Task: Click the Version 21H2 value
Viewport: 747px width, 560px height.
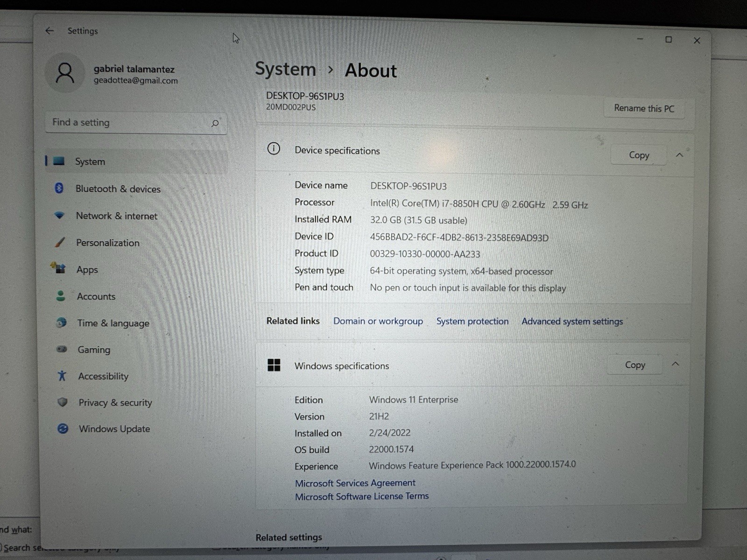Action: (x=379, y=416)
